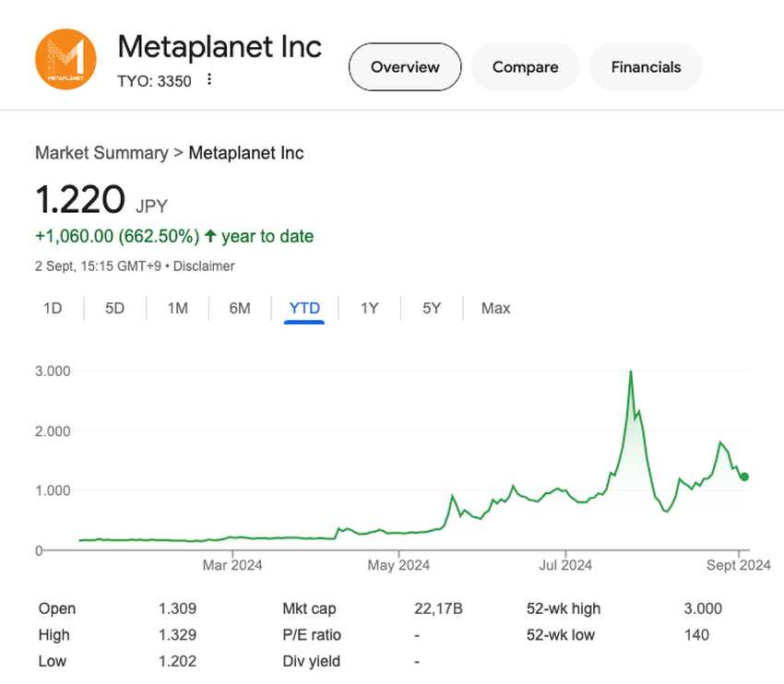Select the YTD time range

point(304,308)
